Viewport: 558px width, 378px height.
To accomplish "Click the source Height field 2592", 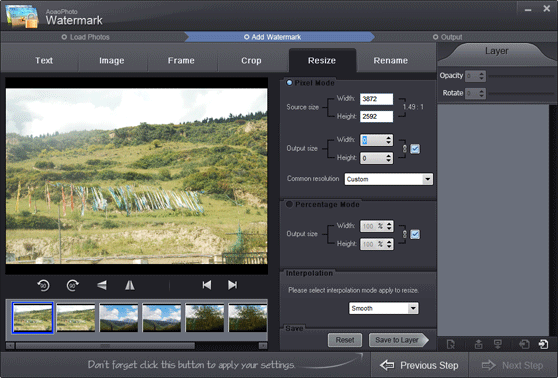I will (x=377, y=116).
